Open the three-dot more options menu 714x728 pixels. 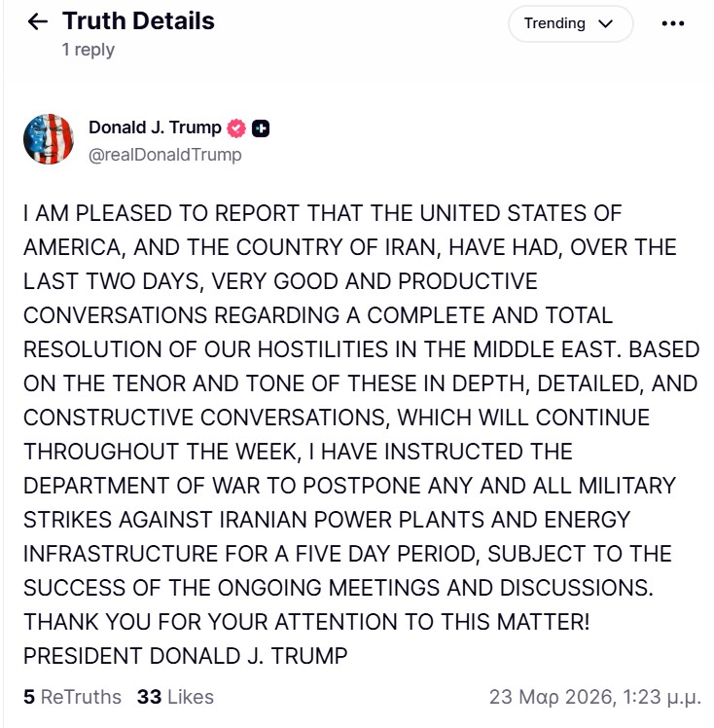click(x=673, y=23)
